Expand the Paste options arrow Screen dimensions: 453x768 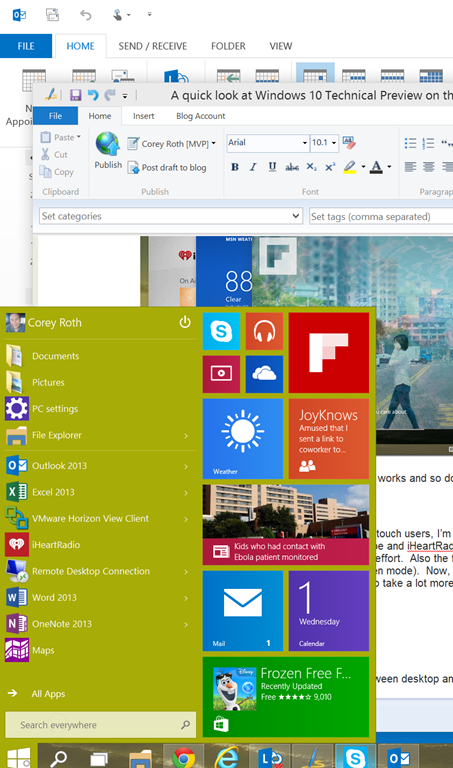tap(79, 137)
